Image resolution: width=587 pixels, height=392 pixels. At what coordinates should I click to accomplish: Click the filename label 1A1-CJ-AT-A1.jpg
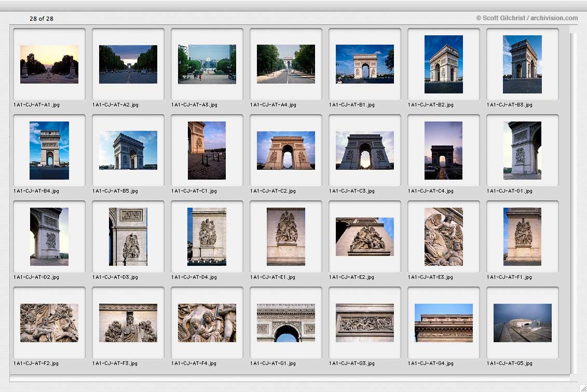point(36,105)
